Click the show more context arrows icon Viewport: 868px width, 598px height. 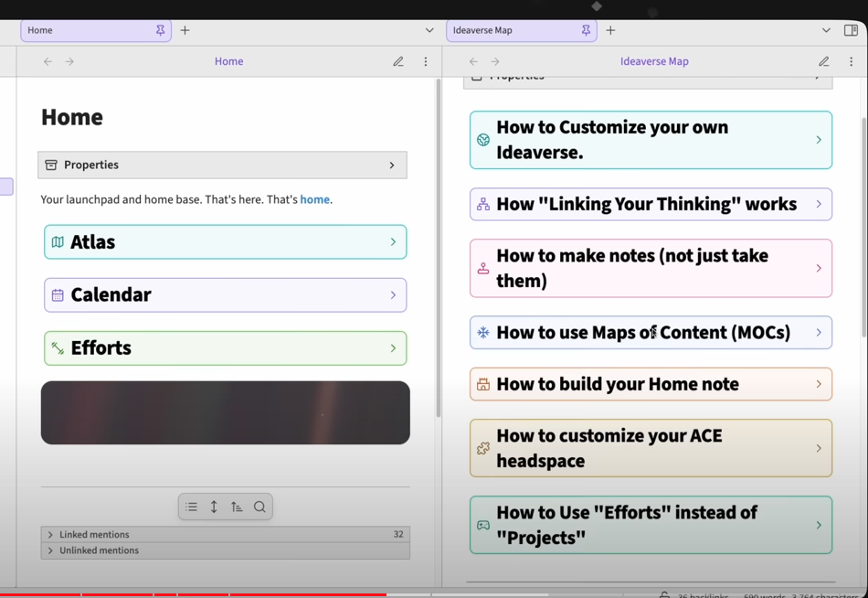tap(214, 507)
